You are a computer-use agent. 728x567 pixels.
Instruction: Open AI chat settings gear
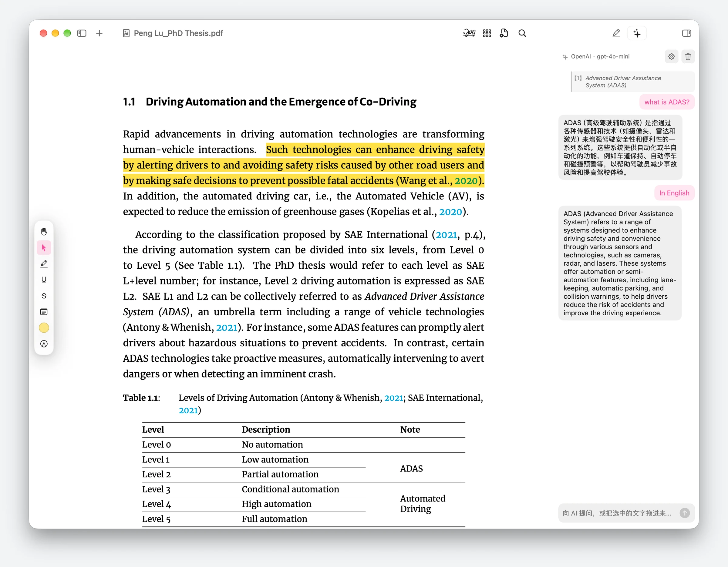tap(671, 57)
